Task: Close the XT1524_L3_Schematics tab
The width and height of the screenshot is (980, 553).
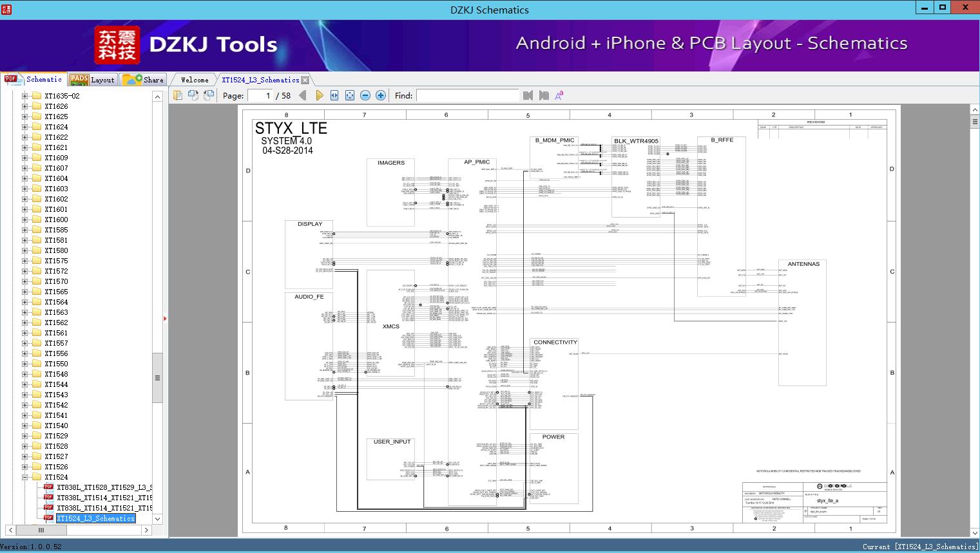Action: point(305,80)
